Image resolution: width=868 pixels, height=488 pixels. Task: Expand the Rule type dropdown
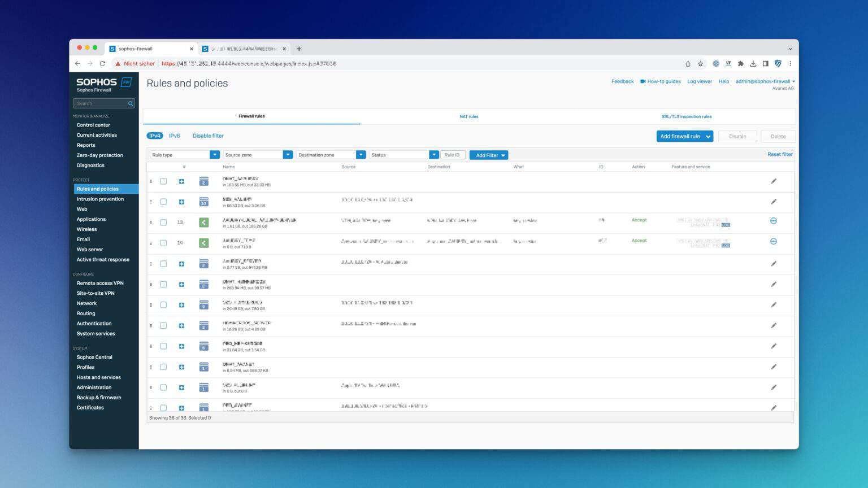[x=215, y=154]
